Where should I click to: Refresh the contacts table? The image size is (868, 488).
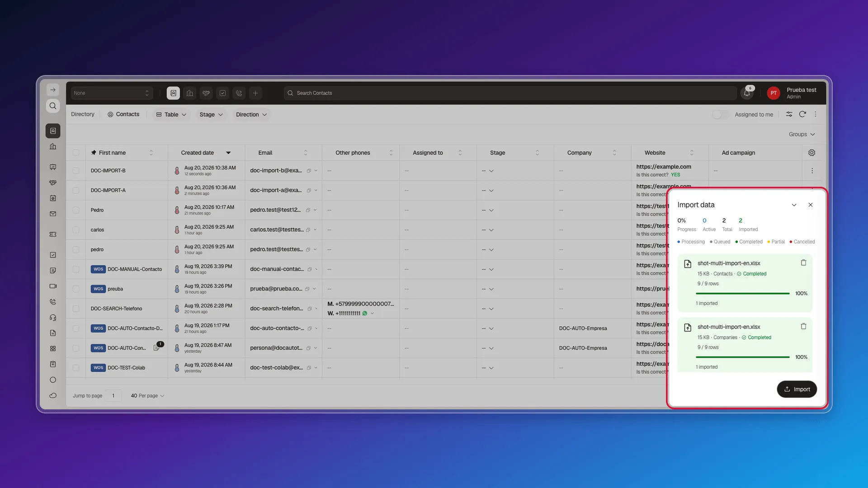coord(802,114)
